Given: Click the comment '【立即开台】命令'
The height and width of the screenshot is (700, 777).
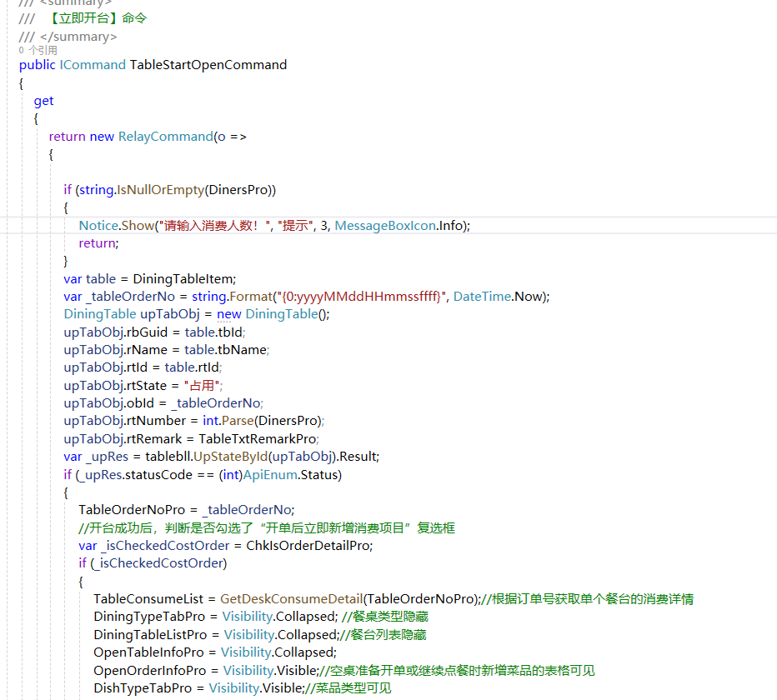Looking at the screenshot, I should 97,18.
